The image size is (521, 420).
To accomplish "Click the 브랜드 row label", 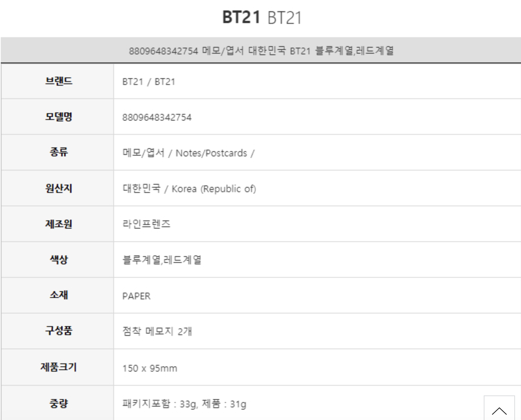I will coord(59,81).
